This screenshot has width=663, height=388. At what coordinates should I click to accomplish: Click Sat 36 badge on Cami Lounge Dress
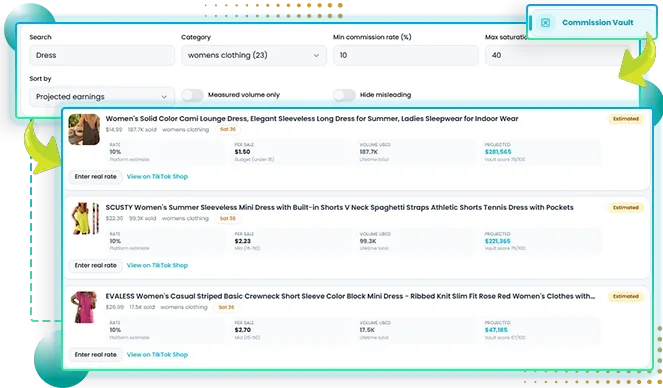(x=227, y=129)
